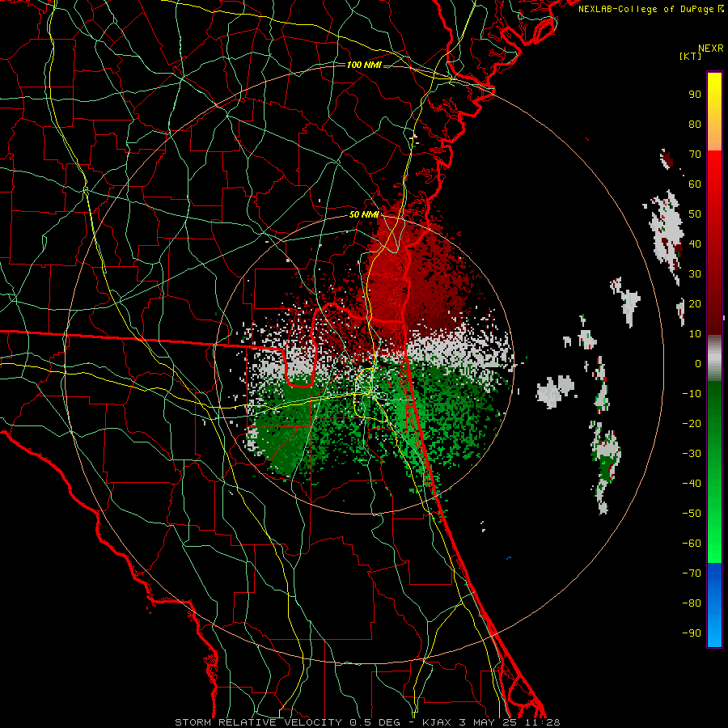Screen dimensions: 728x728
Task: Click the 90 value on velocity scale
Action: point(695,95)
